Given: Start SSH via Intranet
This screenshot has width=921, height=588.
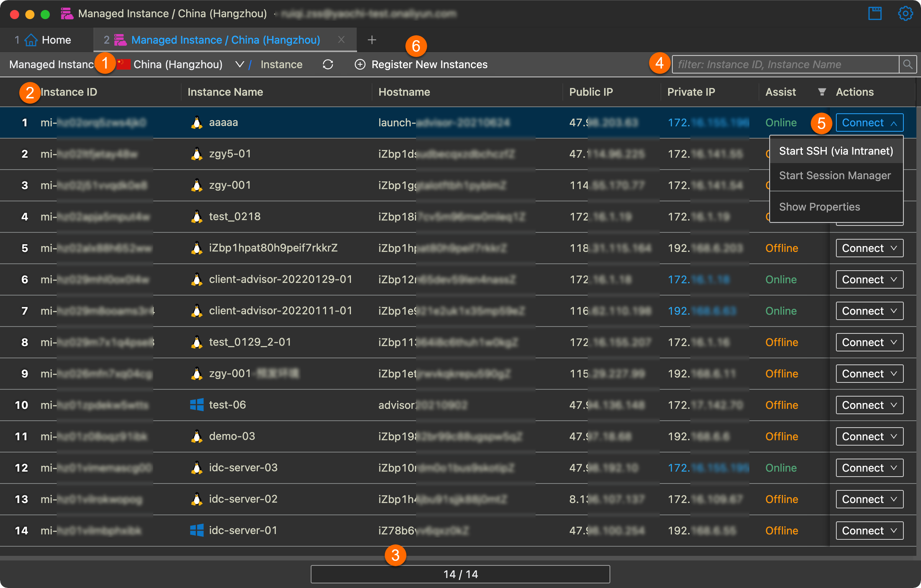Looking at the screenshot, I should (x=836, y=151).
